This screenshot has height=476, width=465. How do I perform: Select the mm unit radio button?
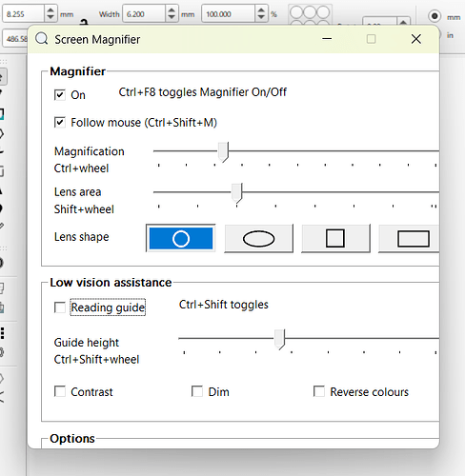435,16
